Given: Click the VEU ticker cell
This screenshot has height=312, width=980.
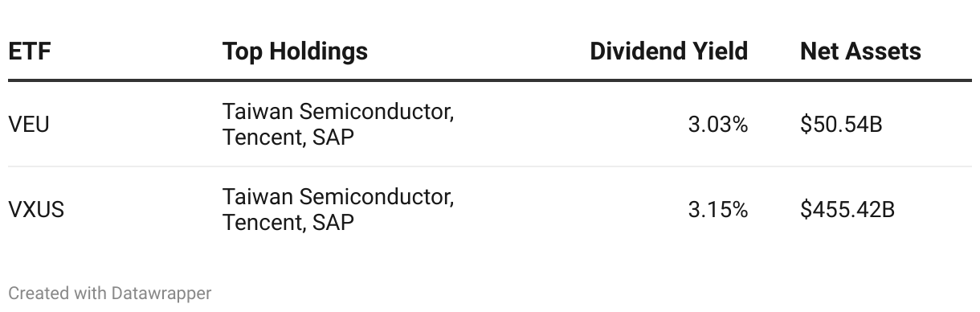Looking at the screenshot, I should pos(29,125).
